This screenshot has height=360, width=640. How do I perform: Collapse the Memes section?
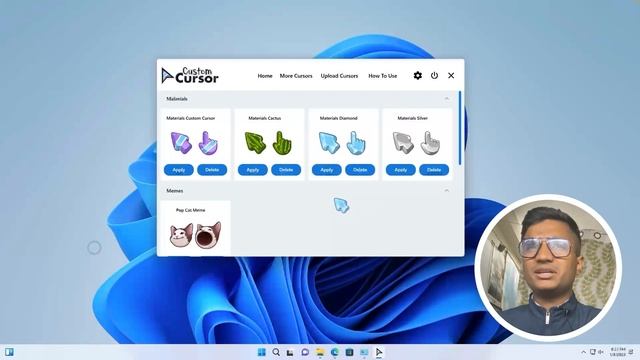(447, 191)
